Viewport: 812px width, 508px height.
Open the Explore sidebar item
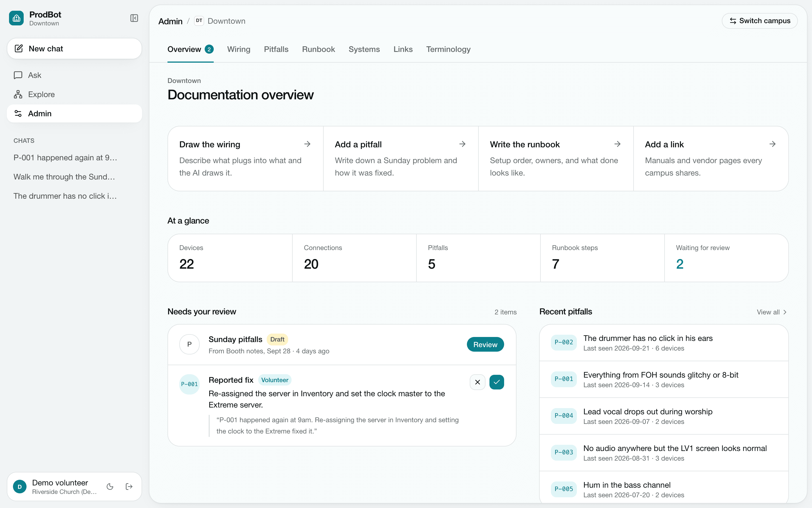click(x=74, y=95)
